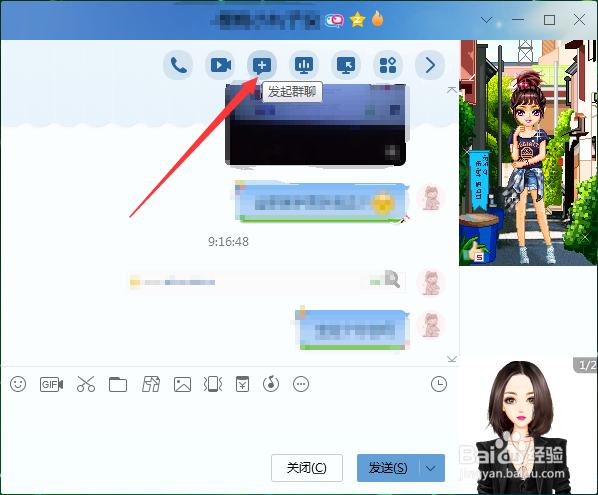Open the card-style sticker icon next to folder

pos(151,384)
